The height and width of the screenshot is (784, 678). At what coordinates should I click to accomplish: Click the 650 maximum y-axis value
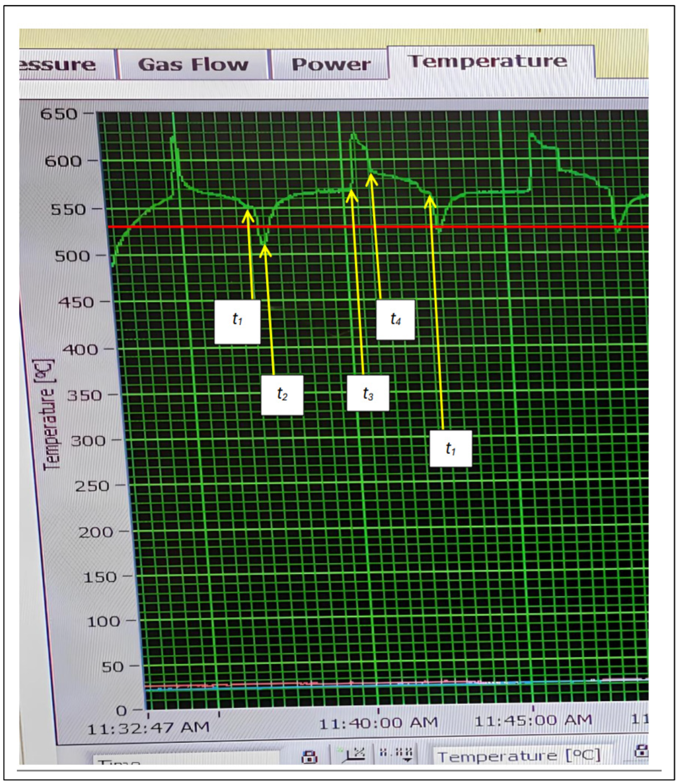pyautogui.click(x=59, y=114)
